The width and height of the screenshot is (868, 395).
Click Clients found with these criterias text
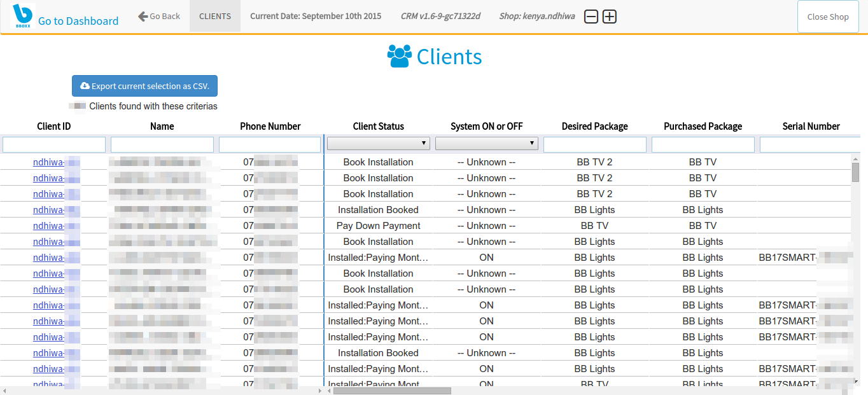click(x=153, y=106)
